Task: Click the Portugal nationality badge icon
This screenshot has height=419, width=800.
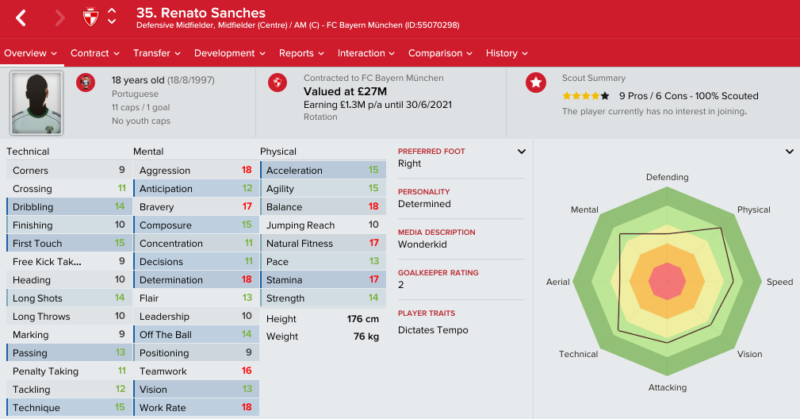Action: tap(86, 83)
